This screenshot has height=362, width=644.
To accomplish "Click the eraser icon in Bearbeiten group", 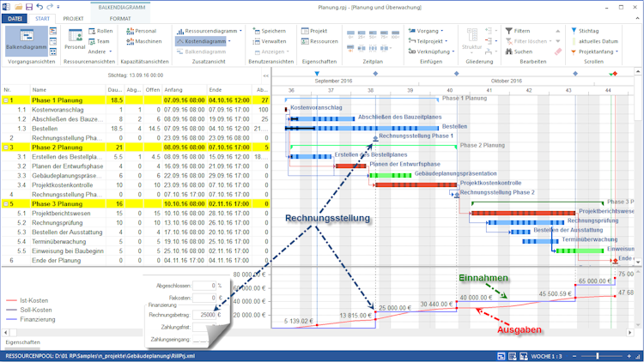I will tap(558, 51).
